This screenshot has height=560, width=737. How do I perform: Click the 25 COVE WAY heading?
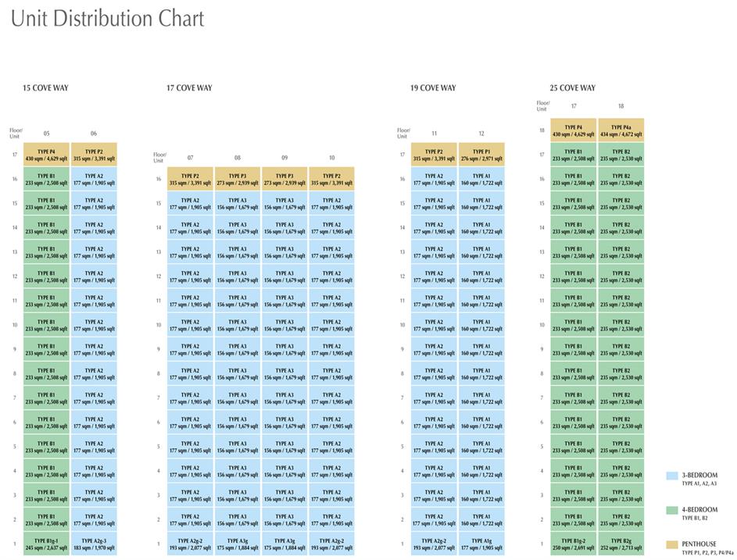(x=572, y=88)
